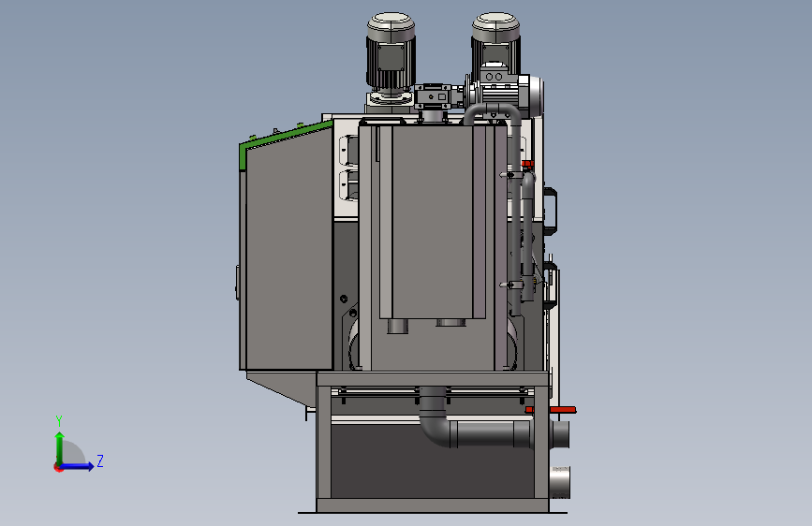This screenshot has width=812, height=526.
Task: Select the blue Z axis arrow of triad
Action: [78, 466]
